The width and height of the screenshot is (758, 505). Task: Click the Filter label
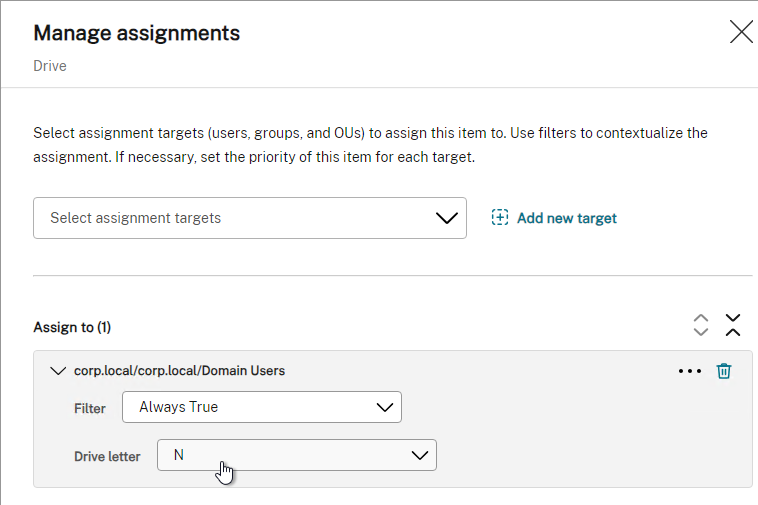pyautogui.click(x=89, y=408)
